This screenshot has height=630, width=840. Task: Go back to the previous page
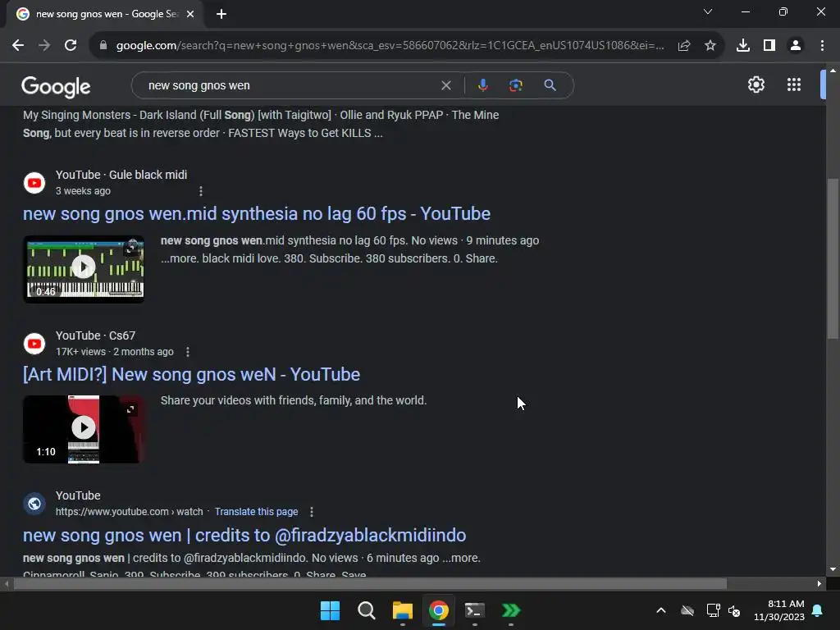pyautogui.click(x=18, y=46)
